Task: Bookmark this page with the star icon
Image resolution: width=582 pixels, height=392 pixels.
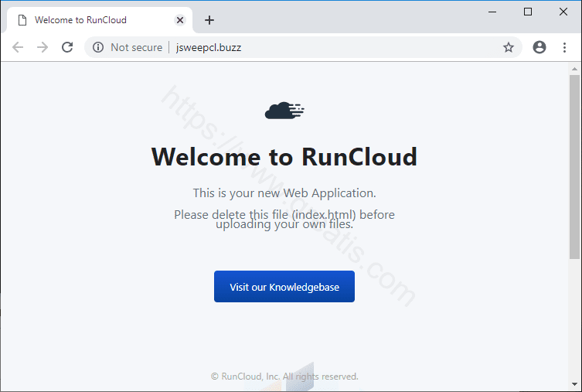Action: pyautogui.click(x=509, y=47)
